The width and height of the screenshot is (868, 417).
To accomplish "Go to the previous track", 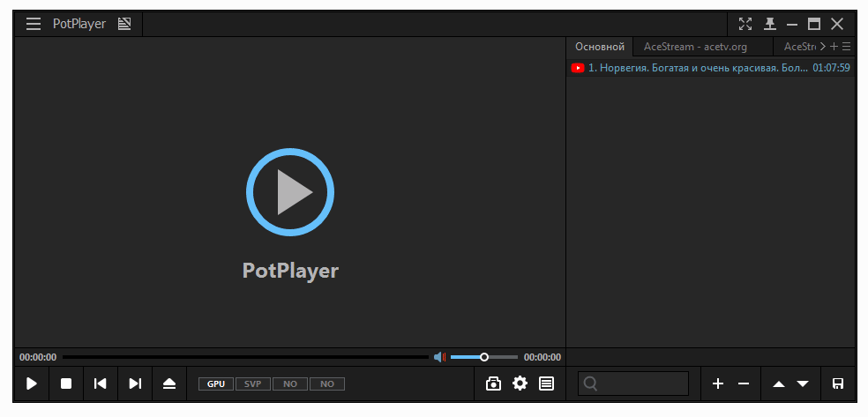I will point(101,383).
